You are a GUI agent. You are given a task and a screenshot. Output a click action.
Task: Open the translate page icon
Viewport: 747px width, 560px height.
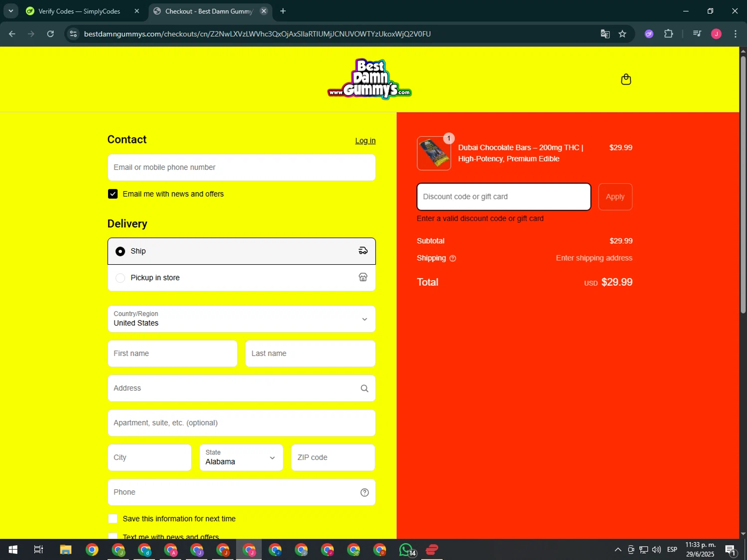605,34
